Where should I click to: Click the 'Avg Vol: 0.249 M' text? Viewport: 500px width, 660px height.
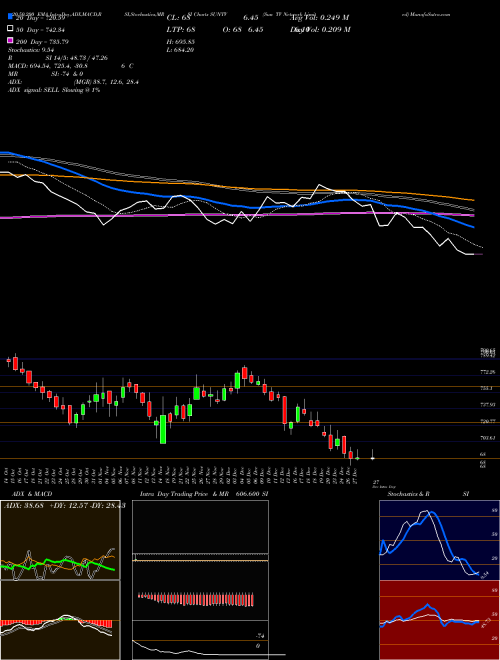coord(319,18)
